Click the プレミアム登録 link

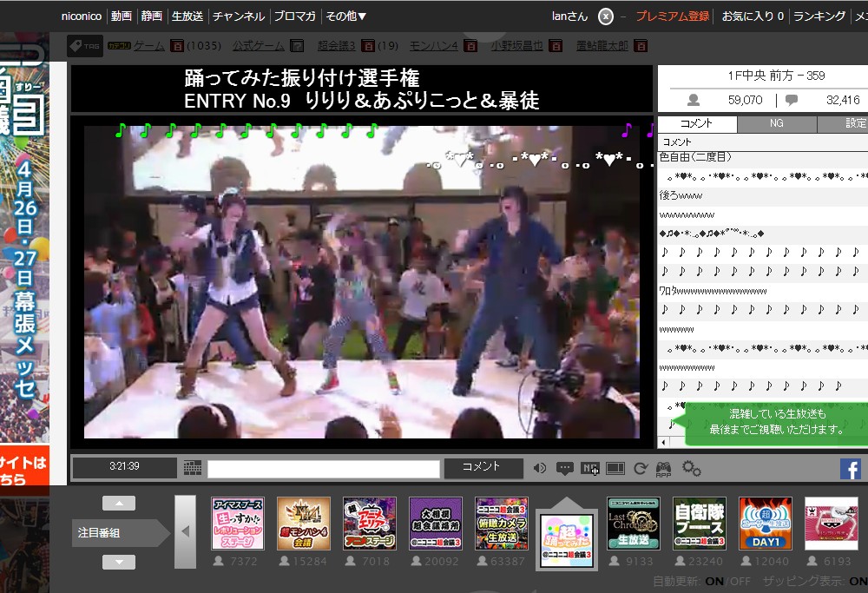[672, 16]
